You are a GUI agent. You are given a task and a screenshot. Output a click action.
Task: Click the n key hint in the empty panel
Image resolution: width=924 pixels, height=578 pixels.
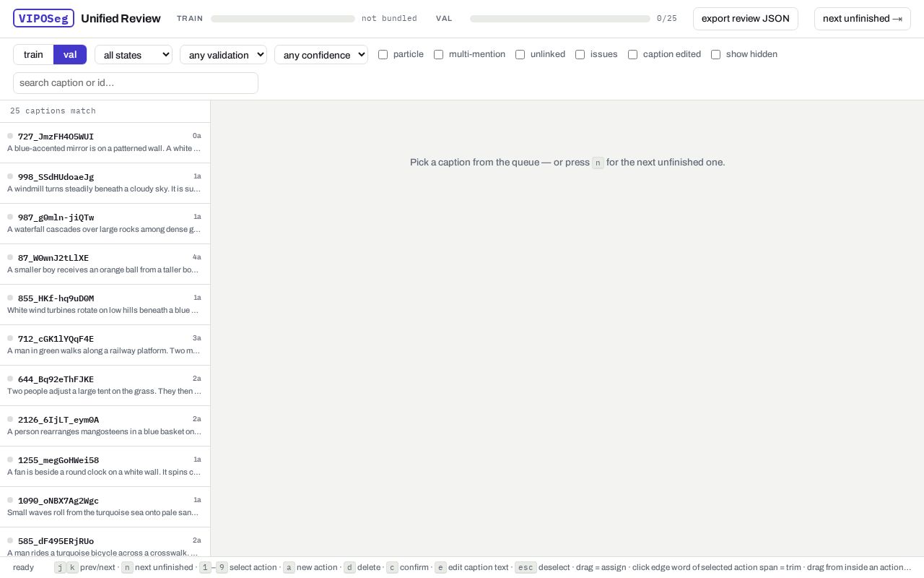click(x=598, y=163)
